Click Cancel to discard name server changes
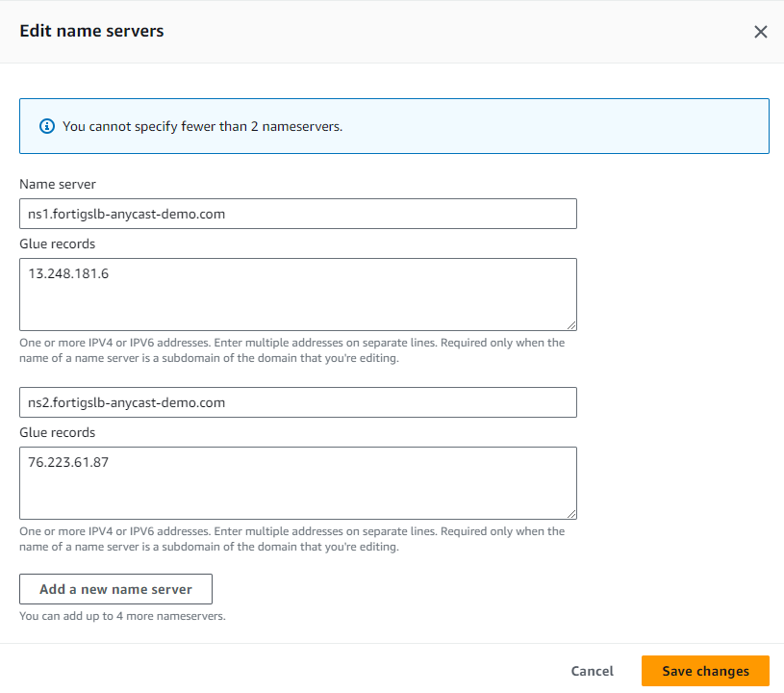The image size is (784, 693). 592,671
